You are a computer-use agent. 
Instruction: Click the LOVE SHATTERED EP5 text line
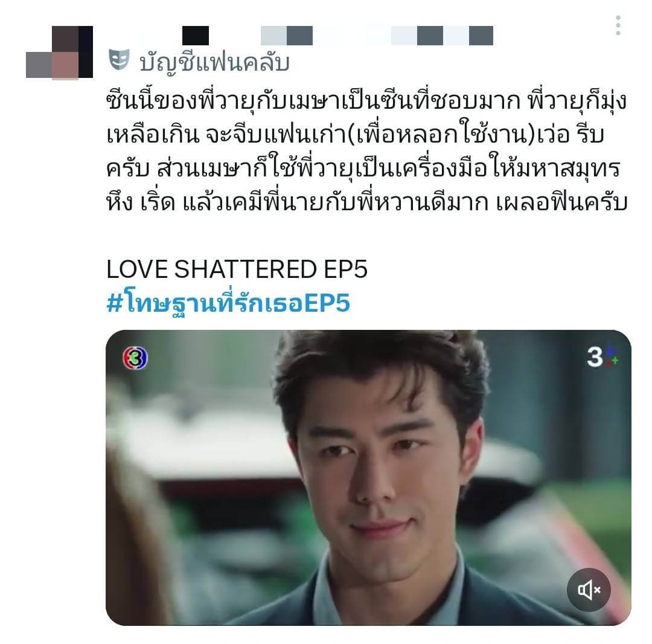click(237, 269)
